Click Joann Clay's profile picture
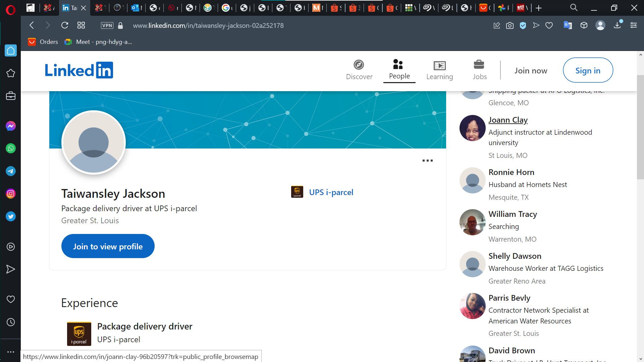644x362 pixels. (x=472, y=128)
